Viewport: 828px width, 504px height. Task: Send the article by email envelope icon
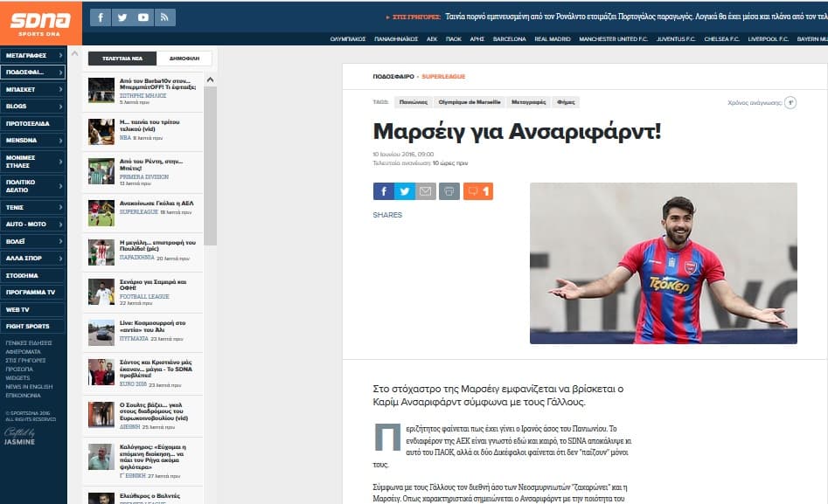pyautogui.click(x=426, y=191)
